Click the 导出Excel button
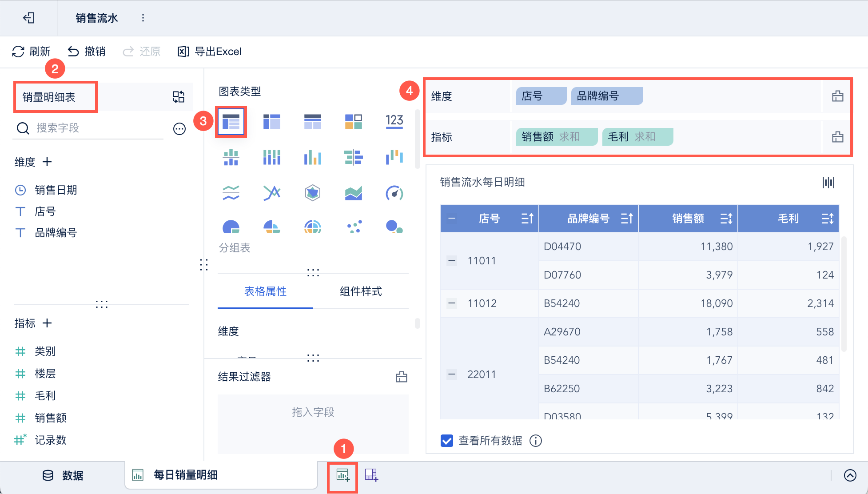Screen dimensions: 868x494 coord(210,52)
